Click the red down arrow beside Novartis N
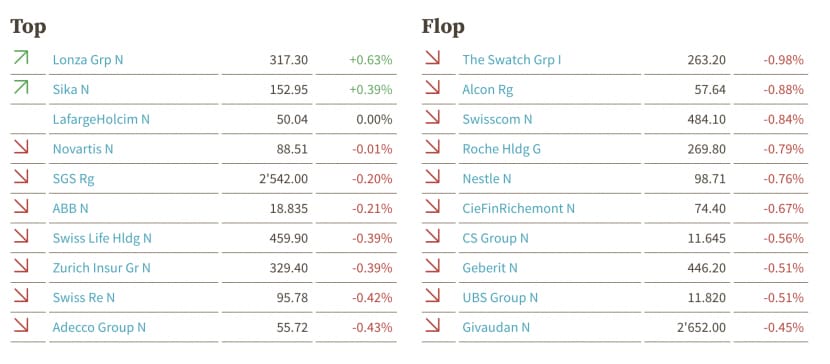The height and width of the screenshot is (364, 830). click(21, 147)
